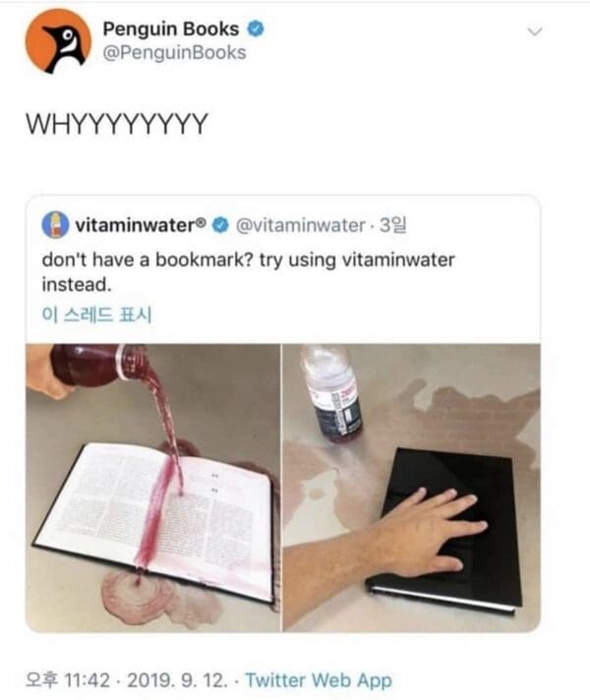Open the vitaminwater display name
The image size is (590, 700).
point(141,225)
